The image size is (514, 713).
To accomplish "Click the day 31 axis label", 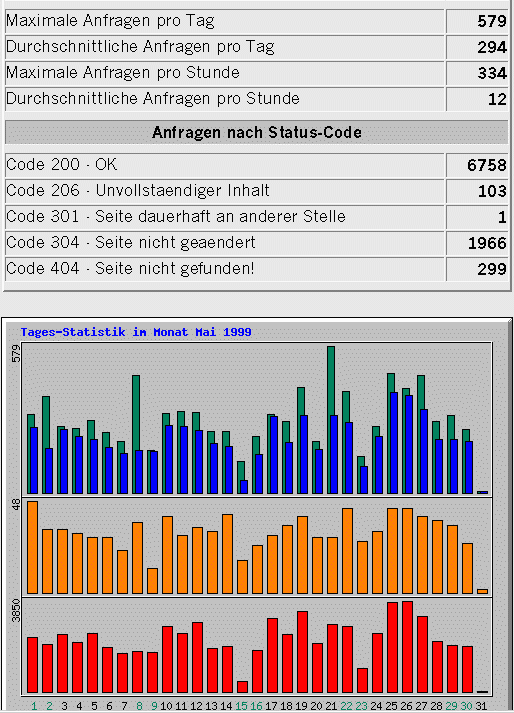I will [481, 706].
